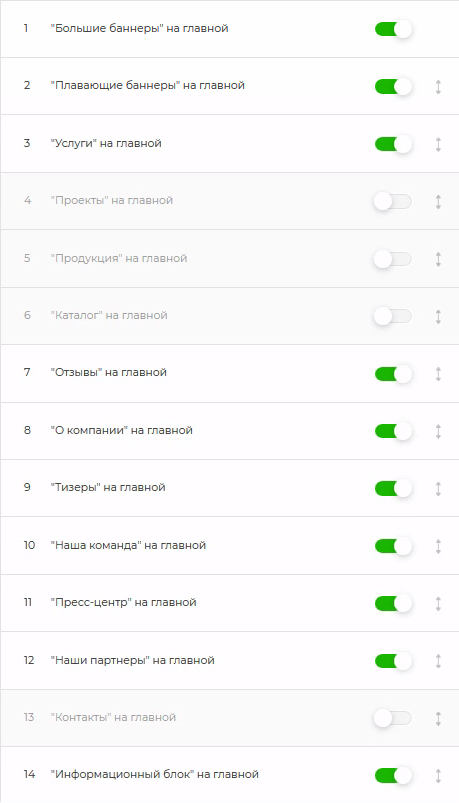Disable the "Большие баннеры" toggle
Image resolution: width=459 pixels, height=803 pixels.
click(x=393, y=29)
